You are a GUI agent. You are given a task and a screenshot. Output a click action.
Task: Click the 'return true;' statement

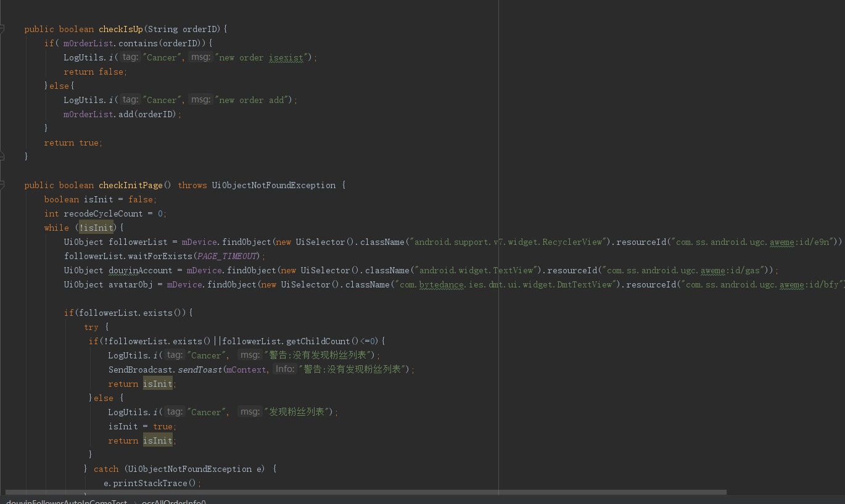pos(73,143)
